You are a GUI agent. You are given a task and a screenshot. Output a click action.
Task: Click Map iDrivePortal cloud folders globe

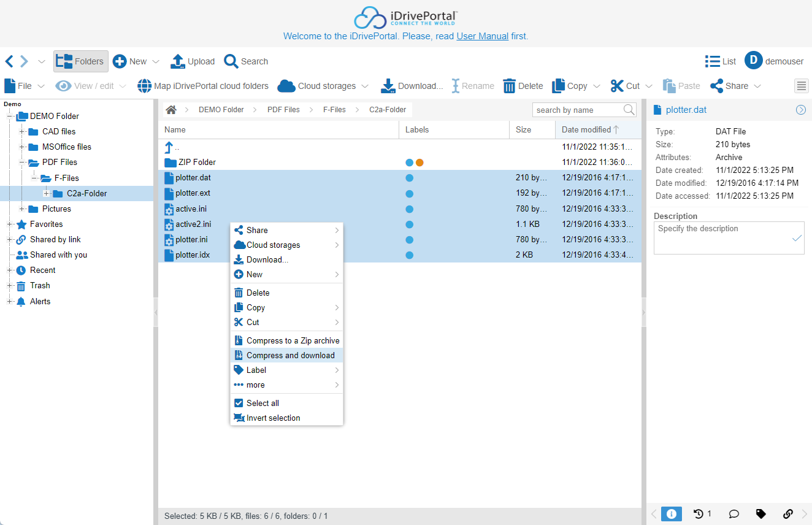pyautogui.click(x=144, y=86)
